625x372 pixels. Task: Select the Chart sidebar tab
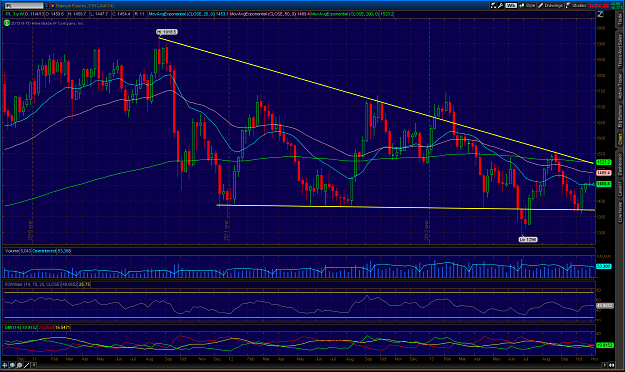pos(620,139)
